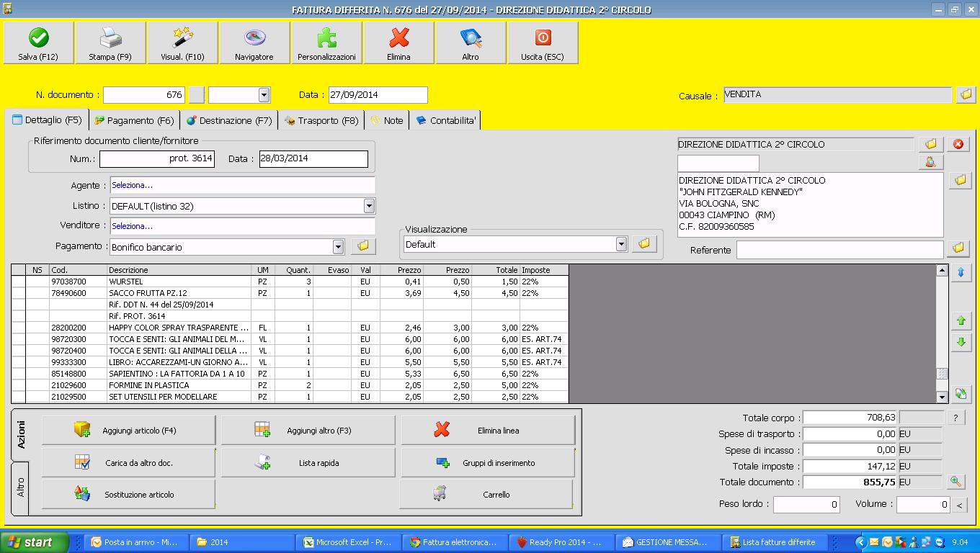The width and height of the screenshot is (980, 553).
Task: Click the Stampa (F9) printer icon
Action: point(110,38)
